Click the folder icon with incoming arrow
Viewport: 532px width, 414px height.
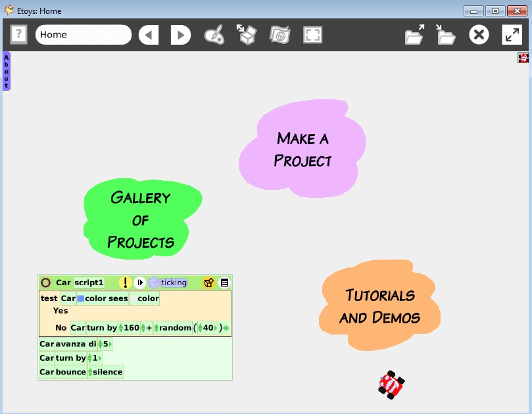pos(446,35)
